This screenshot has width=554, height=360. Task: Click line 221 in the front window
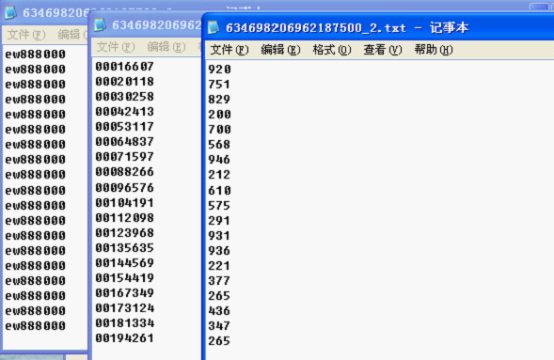click(219, 266)
